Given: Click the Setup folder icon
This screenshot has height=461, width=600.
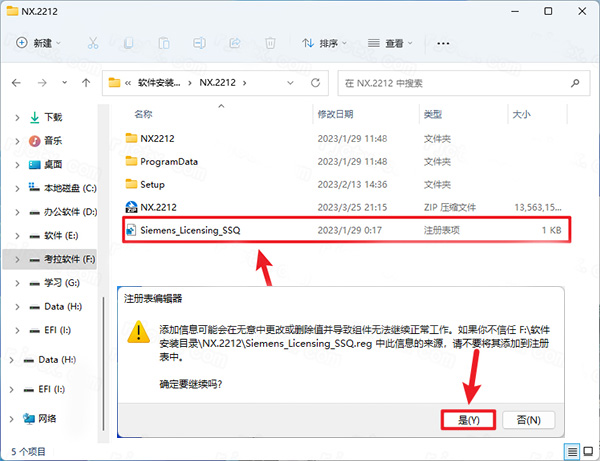Looking at the screenshot, I should (x=131, y=184).
